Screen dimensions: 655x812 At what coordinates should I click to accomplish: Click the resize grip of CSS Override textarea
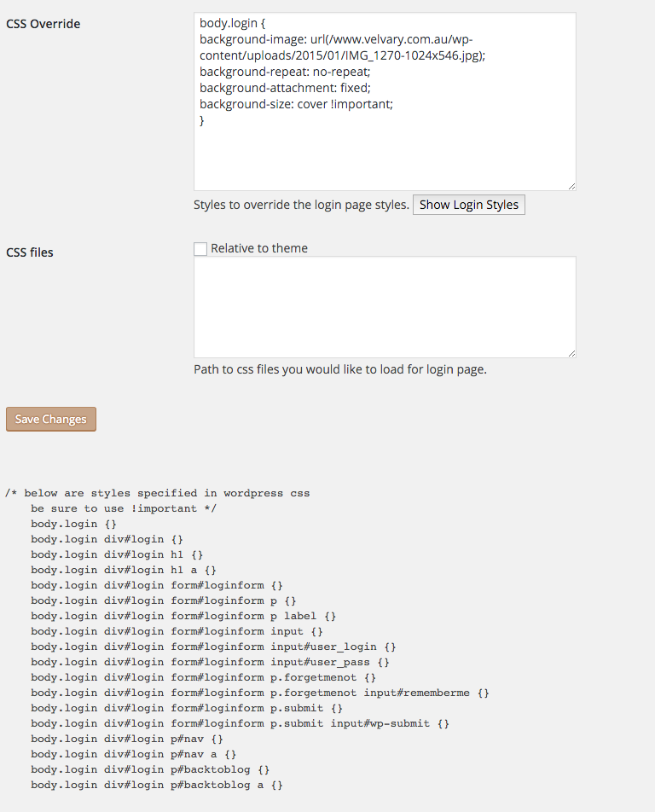click(x=571, y=187)
